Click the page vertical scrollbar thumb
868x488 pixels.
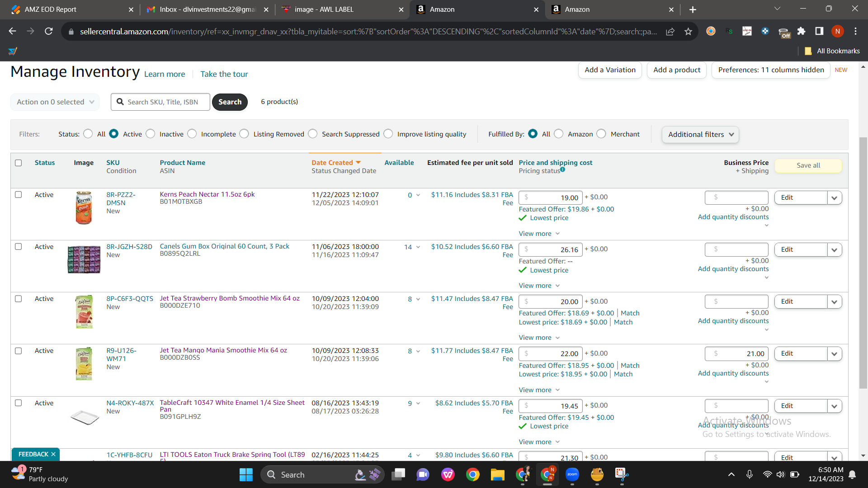click(x=863, y=262)
